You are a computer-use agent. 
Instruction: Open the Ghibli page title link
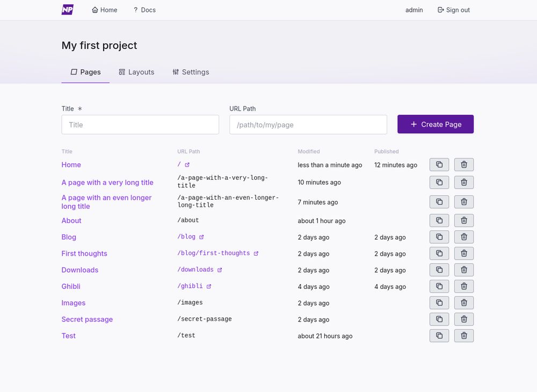[x=71, y=286]
